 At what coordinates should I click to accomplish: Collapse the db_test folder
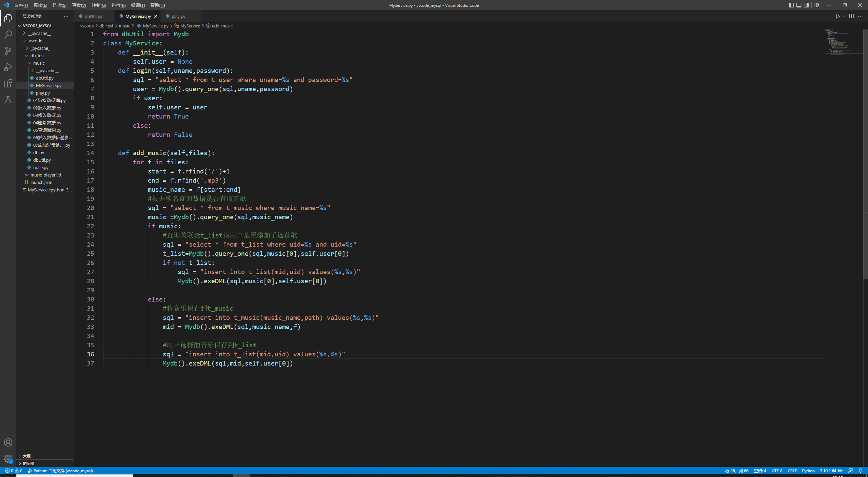tap(45, 56)
